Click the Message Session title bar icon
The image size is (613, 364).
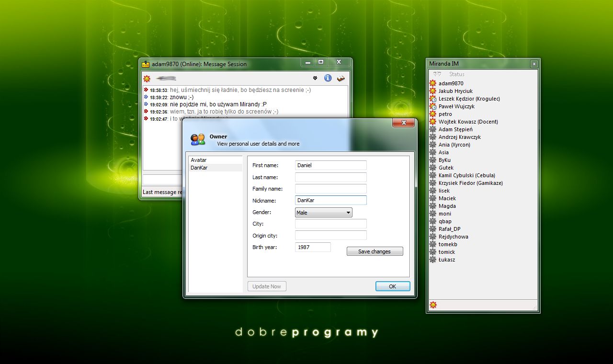(x=146, y=64)
